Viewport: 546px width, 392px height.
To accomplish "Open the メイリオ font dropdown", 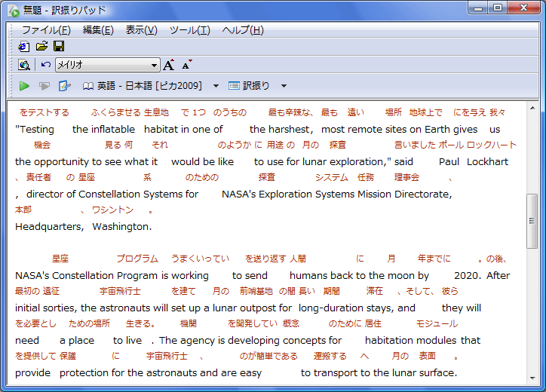I will point(108,65).
